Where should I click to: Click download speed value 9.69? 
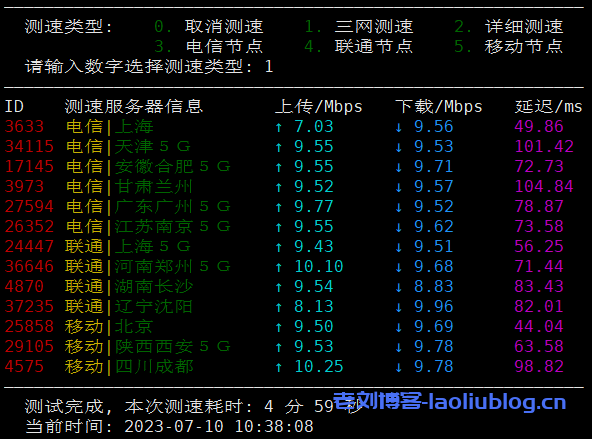click(x=433, y=327)
